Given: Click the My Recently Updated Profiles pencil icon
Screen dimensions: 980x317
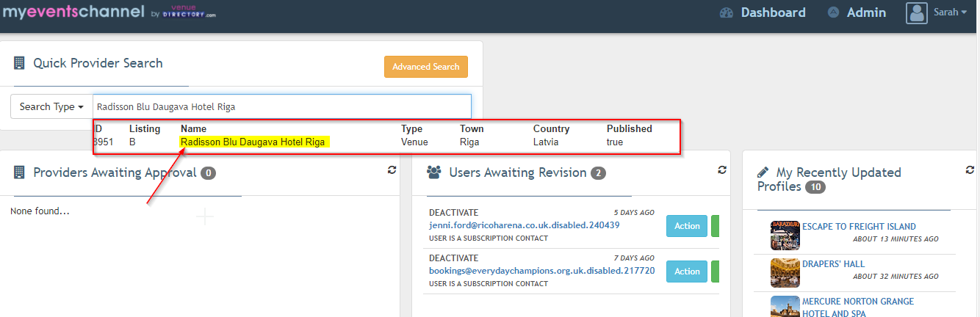Looking at the screenshot, I should pos(763,172).
